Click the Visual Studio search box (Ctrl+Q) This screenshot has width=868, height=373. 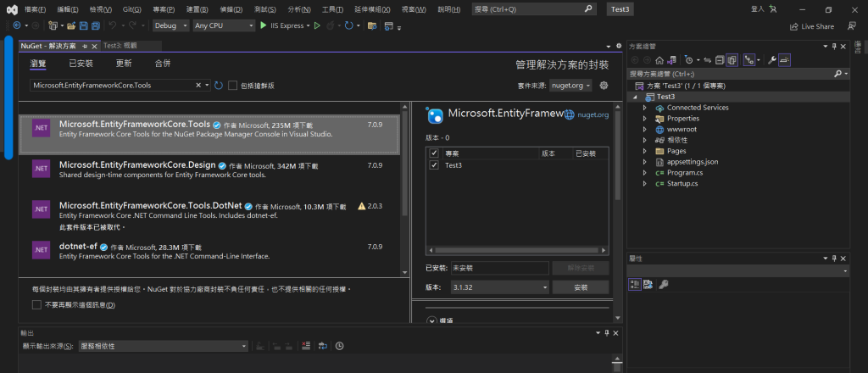[x=534, y=9]
